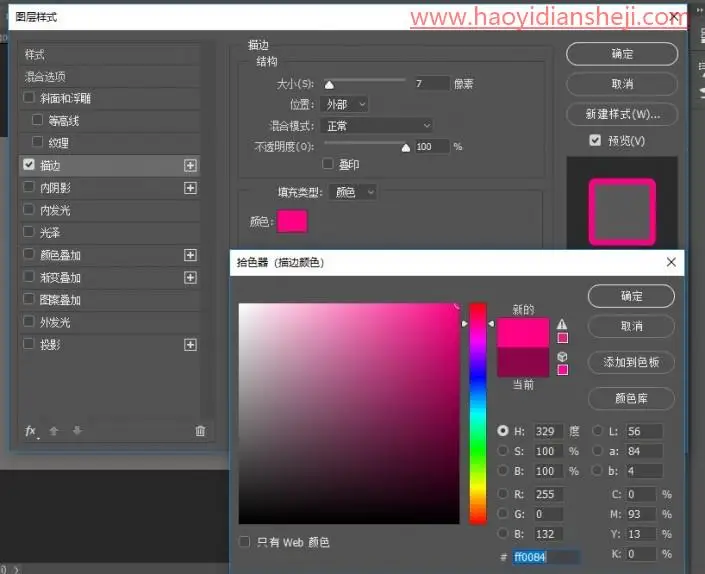Screen dimensions: 705x574
Task: Click 确定 in the layer style dialog
Action: tap(622, 54)
